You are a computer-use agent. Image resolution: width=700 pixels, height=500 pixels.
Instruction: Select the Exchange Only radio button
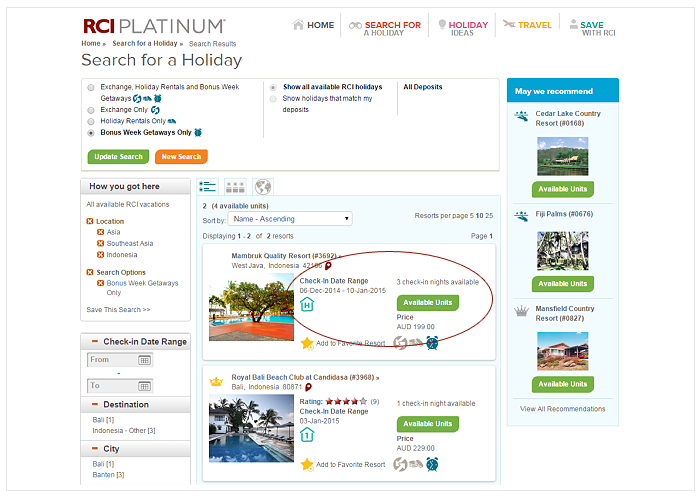click(x=91, y=110)
